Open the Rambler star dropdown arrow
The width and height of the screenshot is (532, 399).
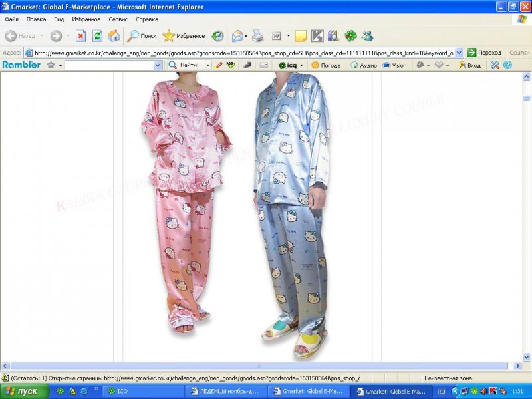[61, 65]
